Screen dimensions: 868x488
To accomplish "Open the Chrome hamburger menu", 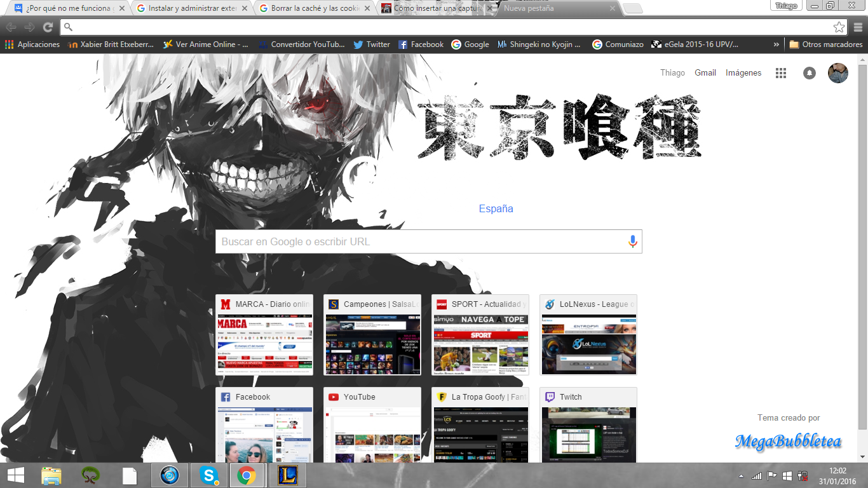I will [858, 27].
